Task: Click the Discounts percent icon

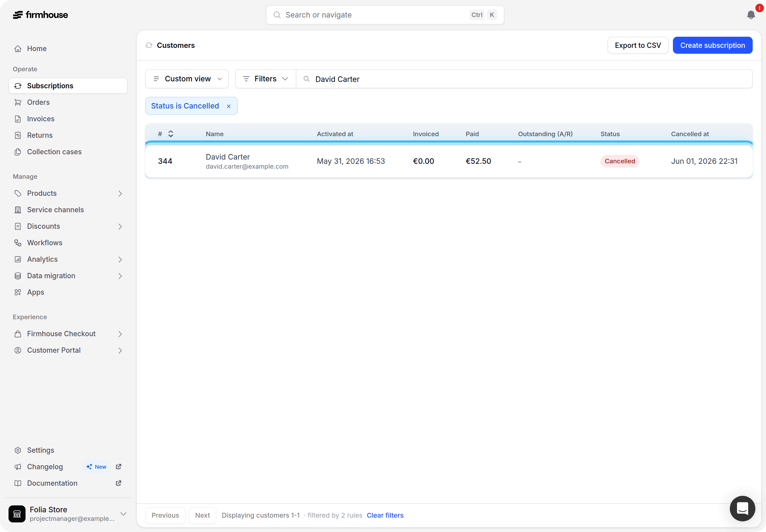Action: 18,226
